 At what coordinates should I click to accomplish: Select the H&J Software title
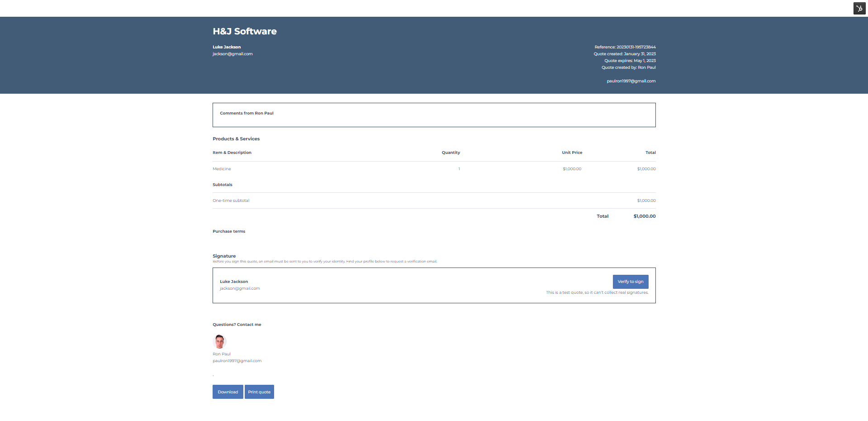pos(244,31)
